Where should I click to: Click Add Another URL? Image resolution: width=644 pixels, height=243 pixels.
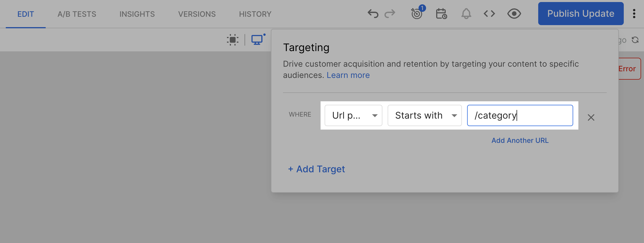click(x=520, y=141)
